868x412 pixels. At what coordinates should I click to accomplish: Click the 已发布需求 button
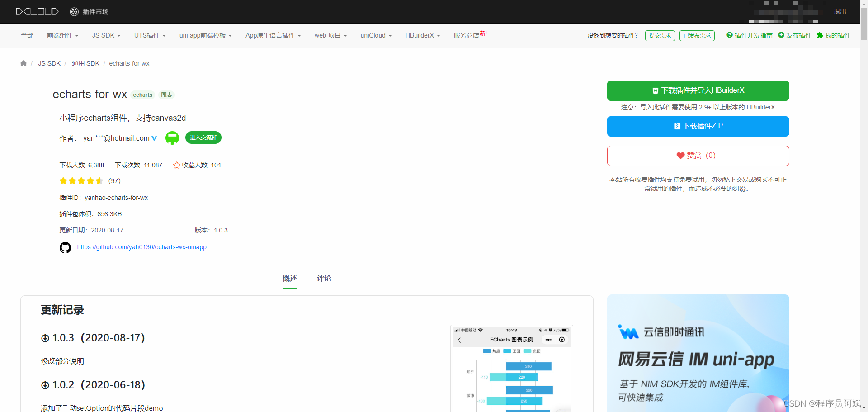[697, 36]
